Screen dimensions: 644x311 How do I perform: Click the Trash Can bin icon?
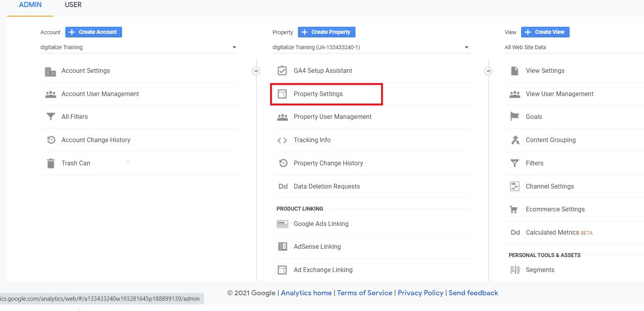[x=51, y=163]
